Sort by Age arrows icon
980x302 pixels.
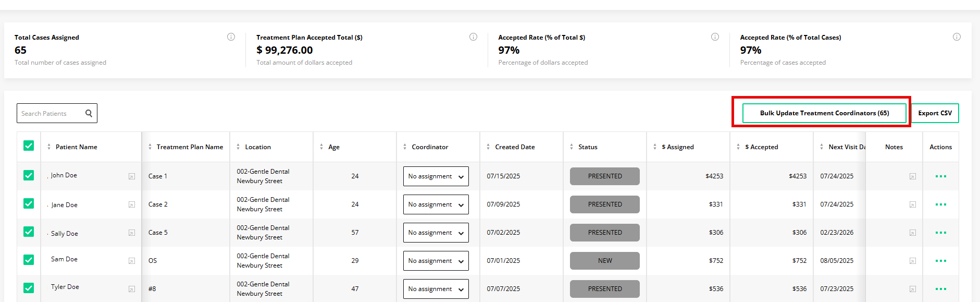(321, 147)
